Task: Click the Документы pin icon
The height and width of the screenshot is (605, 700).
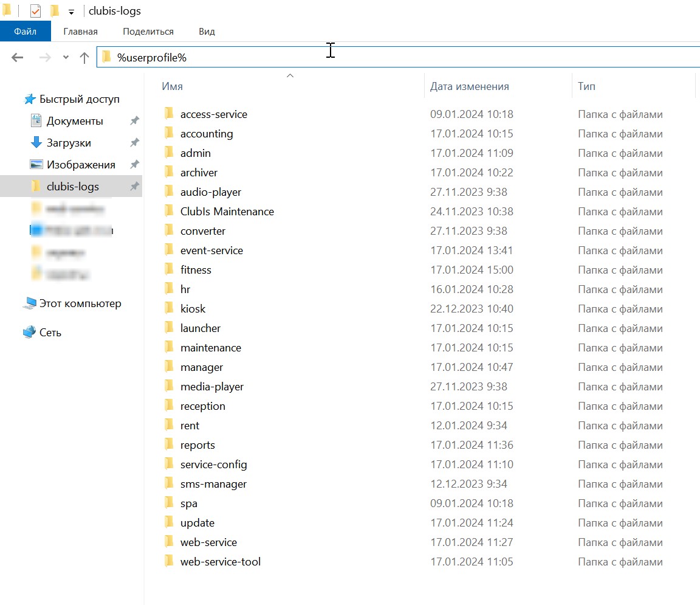Action: point(134,120)
